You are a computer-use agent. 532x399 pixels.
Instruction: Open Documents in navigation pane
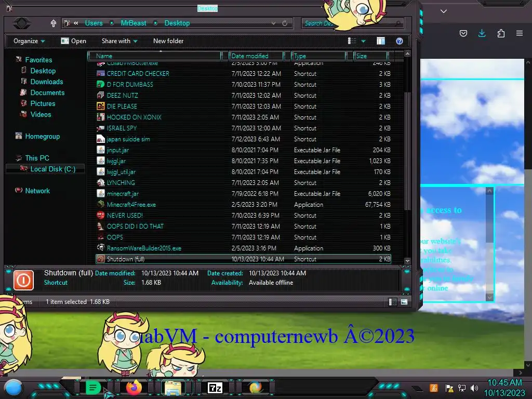coord(47,92)
